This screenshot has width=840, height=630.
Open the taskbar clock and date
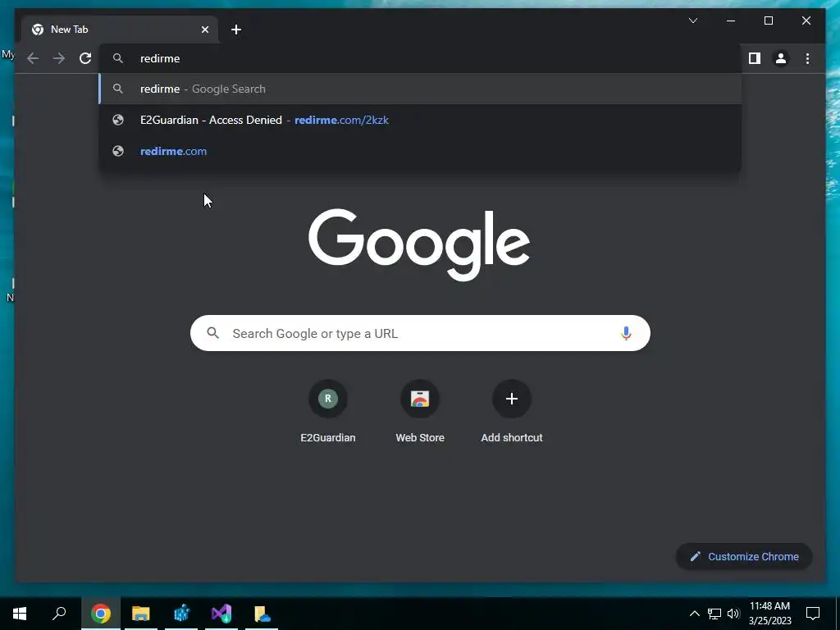pos(769,614)
